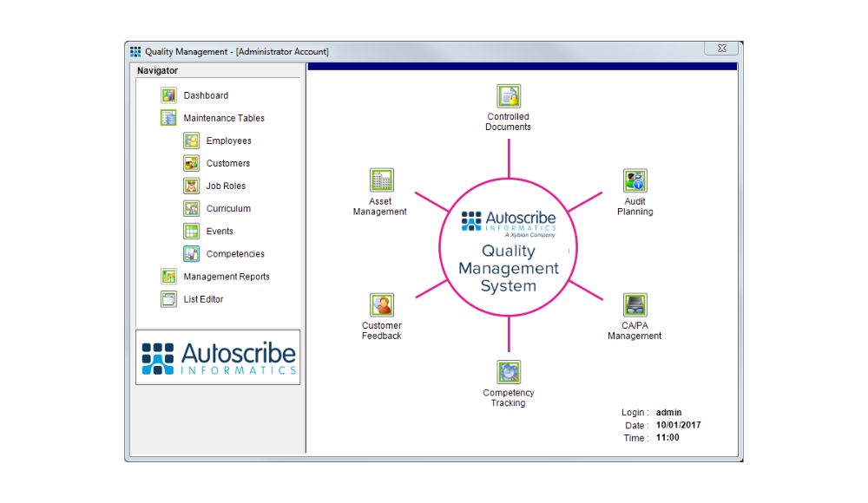
Task: Select the Asset Management icon
Action: [x=381, y=180]
